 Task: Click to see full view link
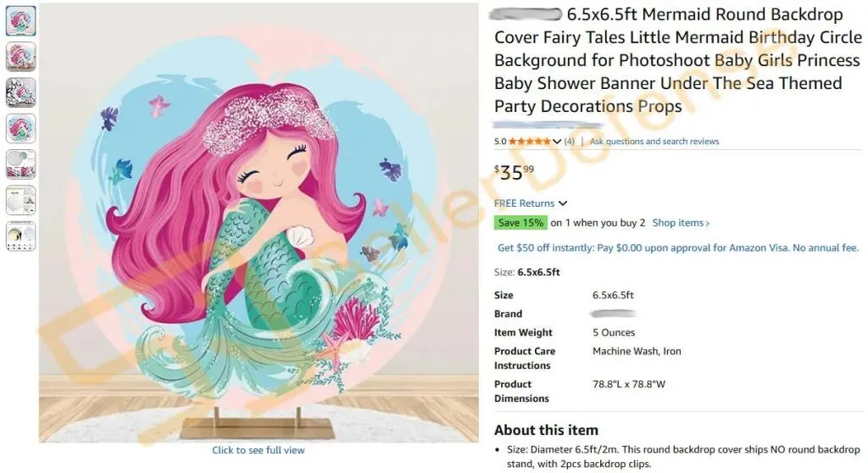point(259,450)
